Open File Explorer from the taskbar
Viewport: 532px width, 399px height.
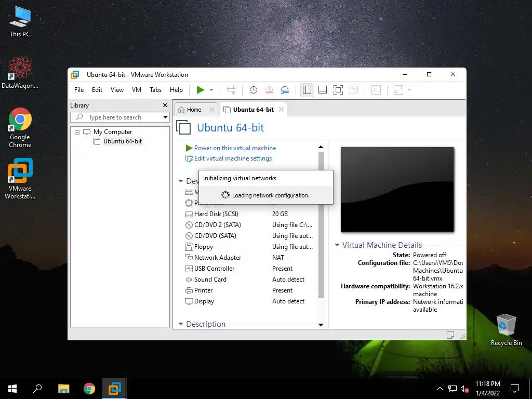pos(63,389)
